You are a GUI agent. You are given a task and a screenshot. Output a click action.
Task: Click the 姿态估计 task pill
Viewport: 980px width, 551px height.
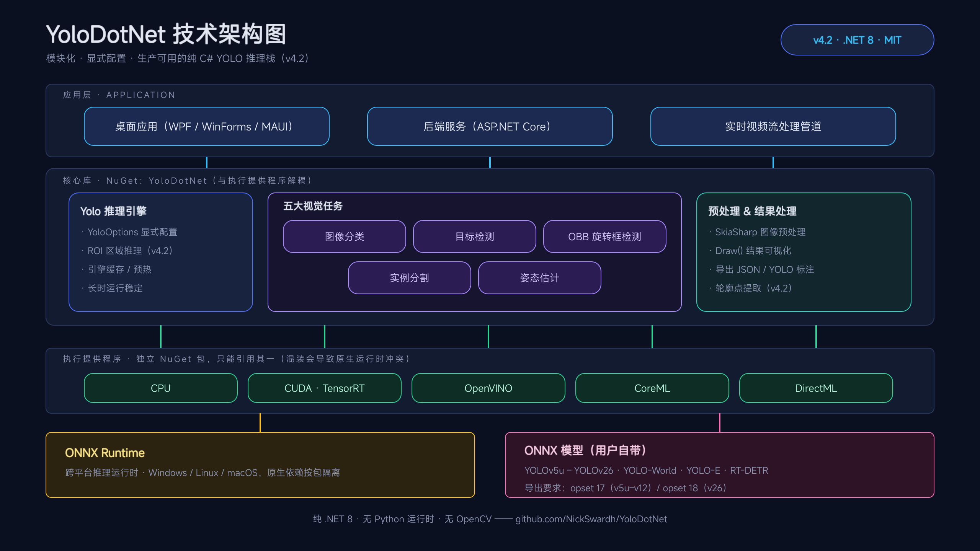(x=540, y=278)
